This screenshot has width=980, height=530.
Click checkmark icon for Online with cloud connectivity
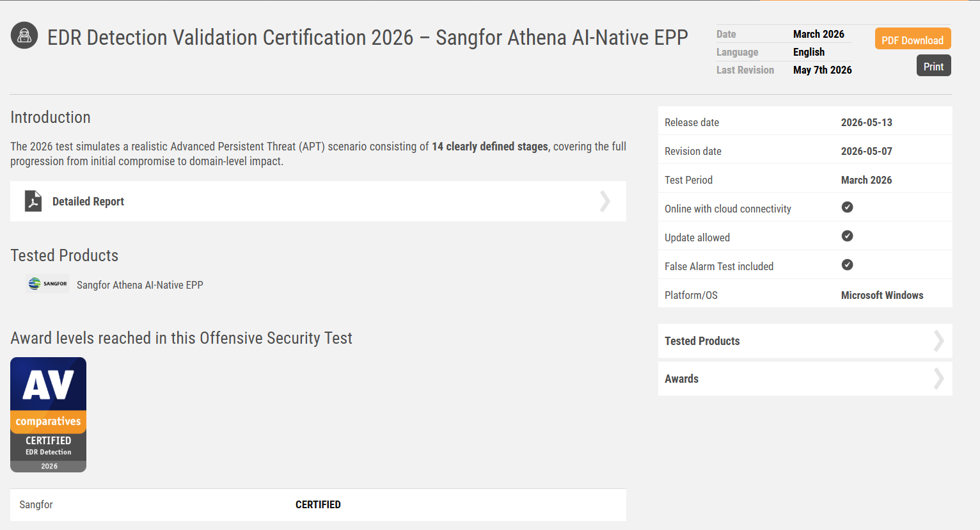pos(847,207)
